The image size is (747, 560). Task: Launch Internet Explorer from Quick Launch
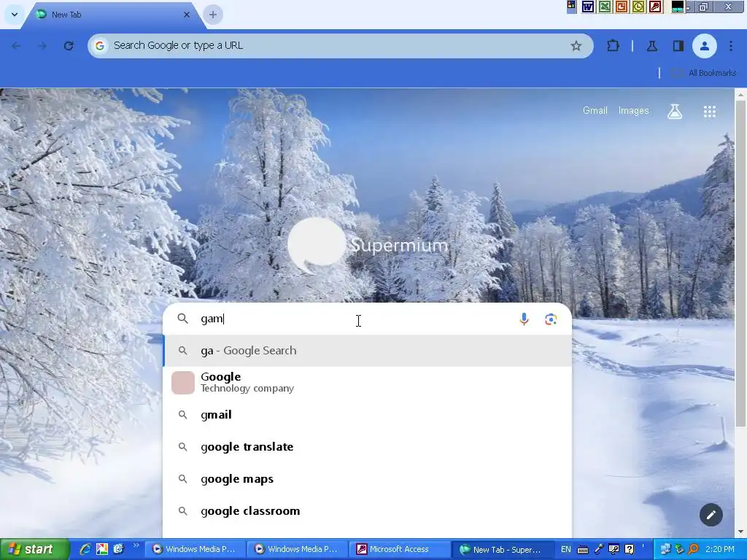pos(85,549)
